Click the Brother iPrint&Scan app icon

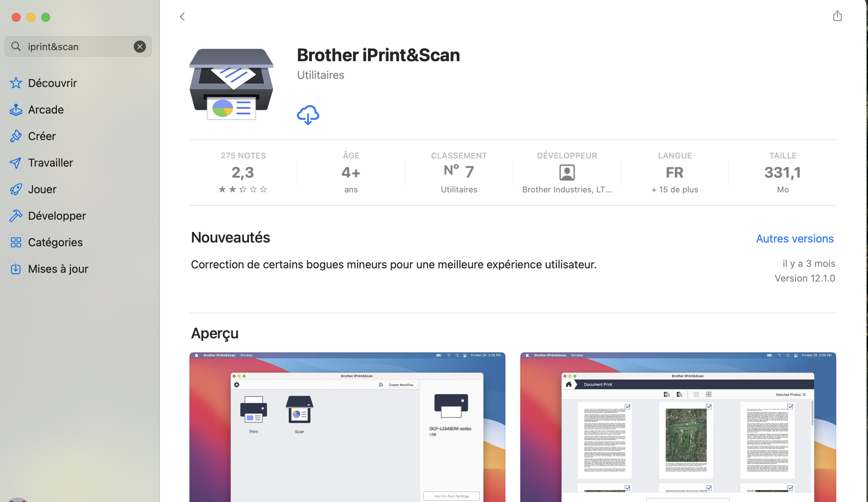pyautogui.click(x=231, y=84)
